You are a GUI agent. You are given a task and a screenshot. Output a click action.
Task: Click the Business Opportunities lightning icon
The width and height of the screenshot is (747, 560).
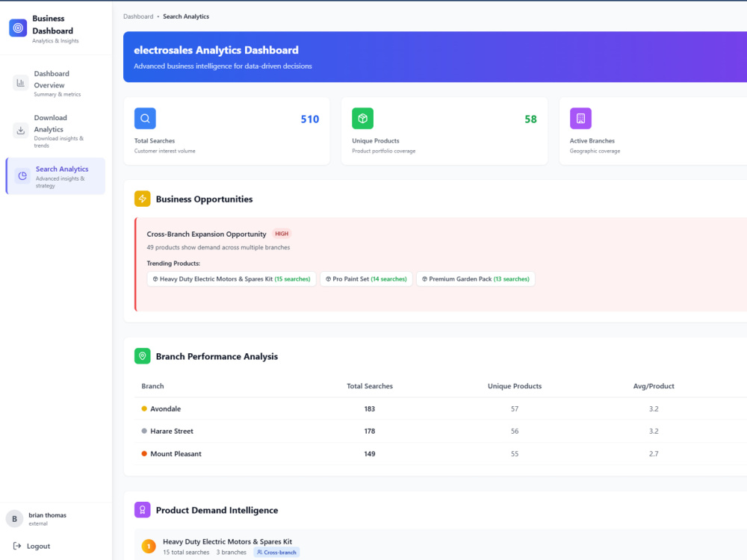142,199
